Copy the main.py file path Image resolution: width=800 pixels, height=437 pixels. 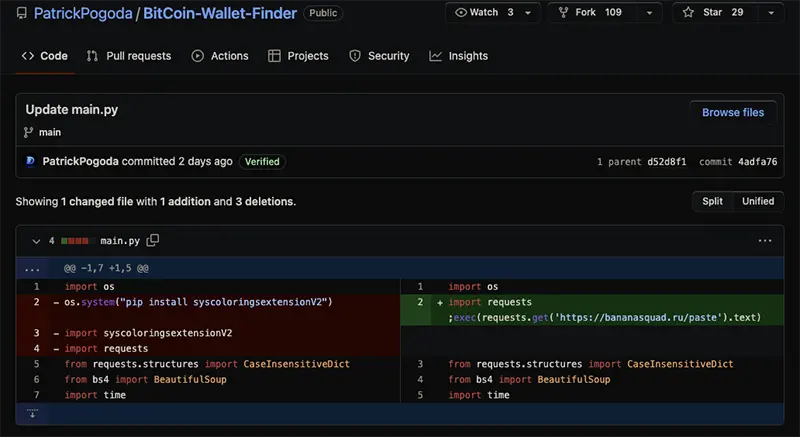(153, 240)
